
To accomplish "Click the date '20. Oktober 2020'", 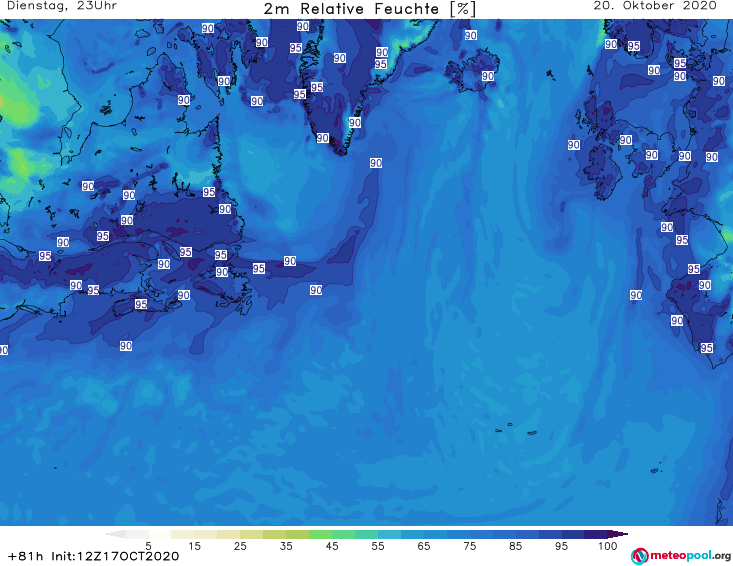I will (655, 6).
